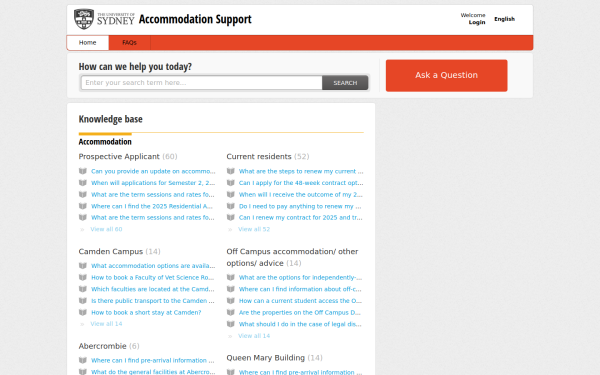Screen dimensions: 600x375
Task: Open 'Which faculties are located at the Camd...' article
Action: [153, 289]
